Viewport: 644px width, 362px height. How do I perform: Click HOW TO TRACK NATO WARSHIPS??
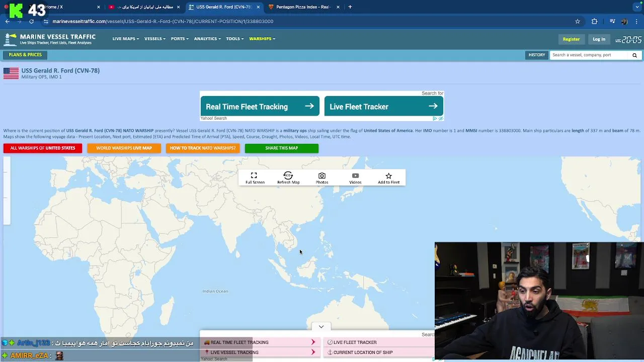[x=203, y=148]
